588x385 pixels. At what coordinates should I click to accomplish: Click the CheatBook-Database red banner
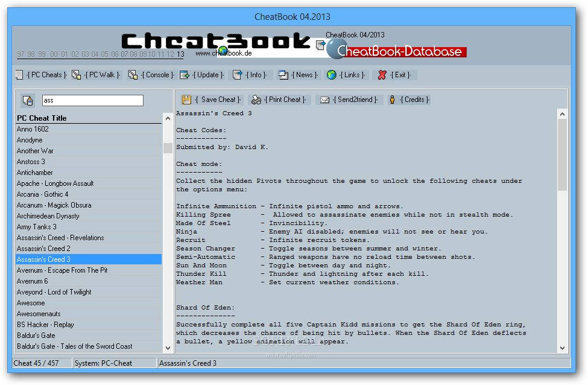click(x=400, y=51)
